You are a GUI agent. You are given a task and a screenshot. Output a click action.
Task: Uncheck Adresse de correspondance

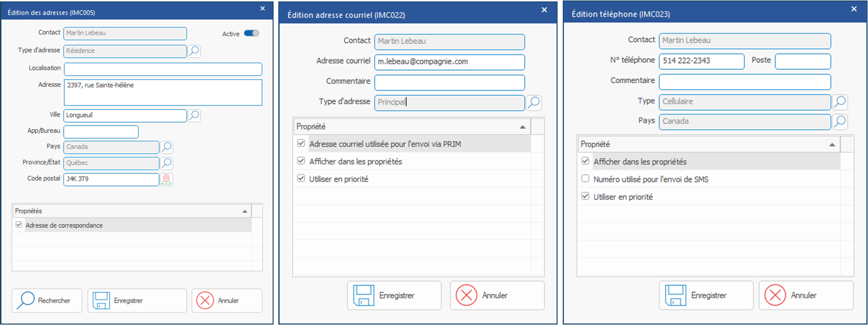(x=19, y=225)
